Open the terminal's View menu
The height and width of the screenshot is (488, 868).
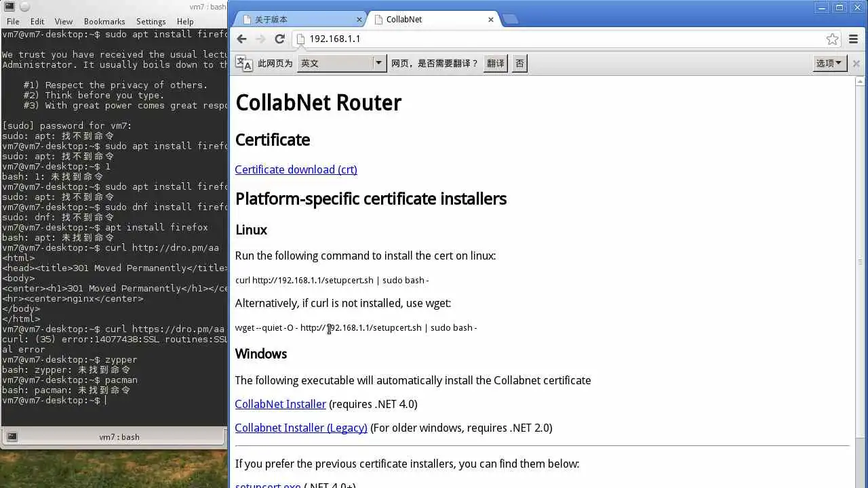64,21
